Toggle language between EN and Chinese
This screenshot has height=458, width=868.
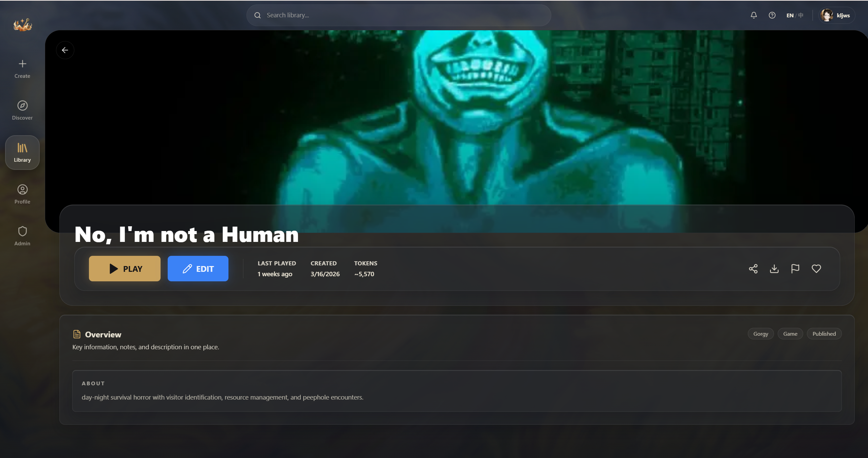[x=795, y=15]
